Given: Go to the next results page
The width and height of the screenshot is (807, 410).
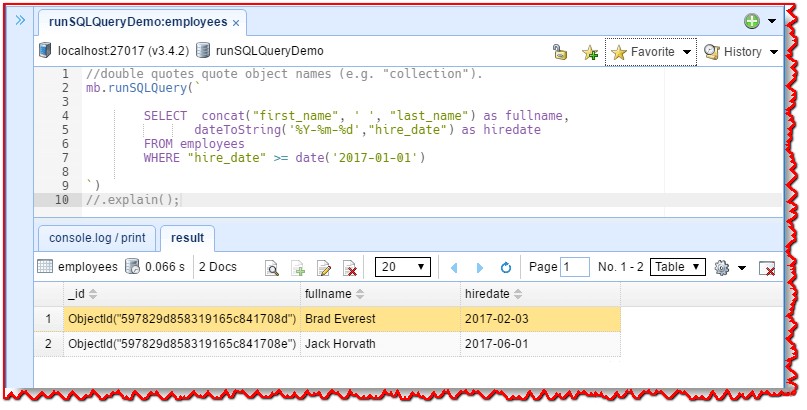Looking at the screenshot, I should [x=480, y=268].
